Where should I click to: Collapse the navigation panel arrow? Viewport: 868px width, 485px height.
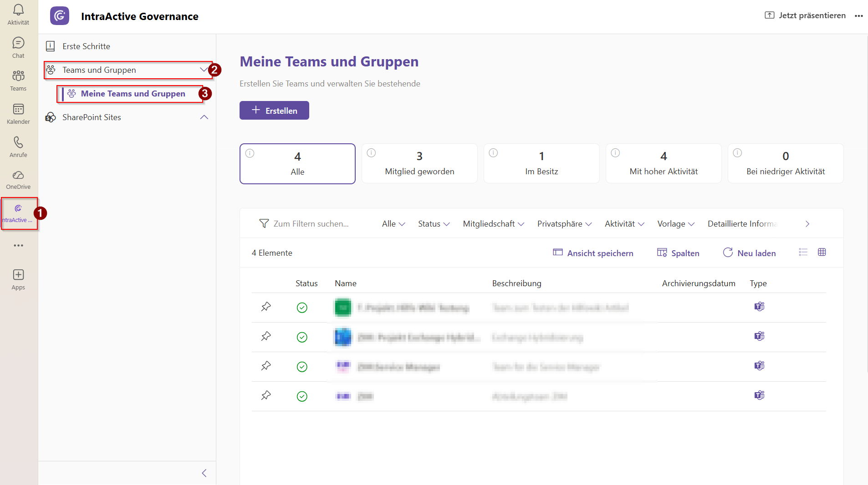(204, 473)
